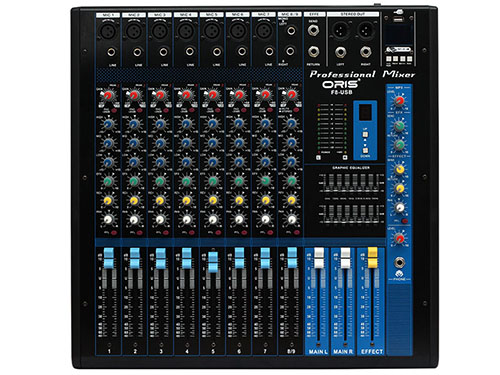Click the upper graphic equalizer slider row
Screen dimensions: 500x375
click(350, 183)
